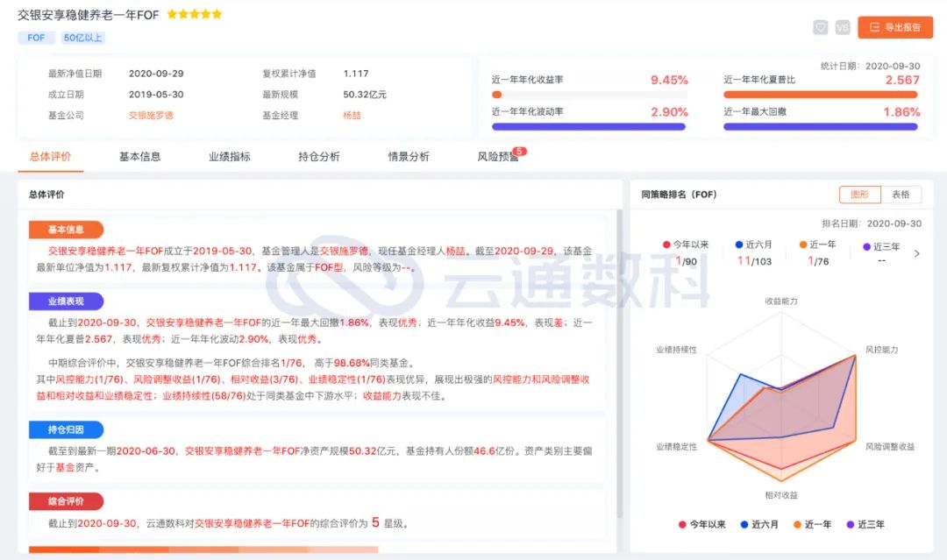Click the 导出报告 export button
This screenshot has height=560, width=947.
click(895, 27)
